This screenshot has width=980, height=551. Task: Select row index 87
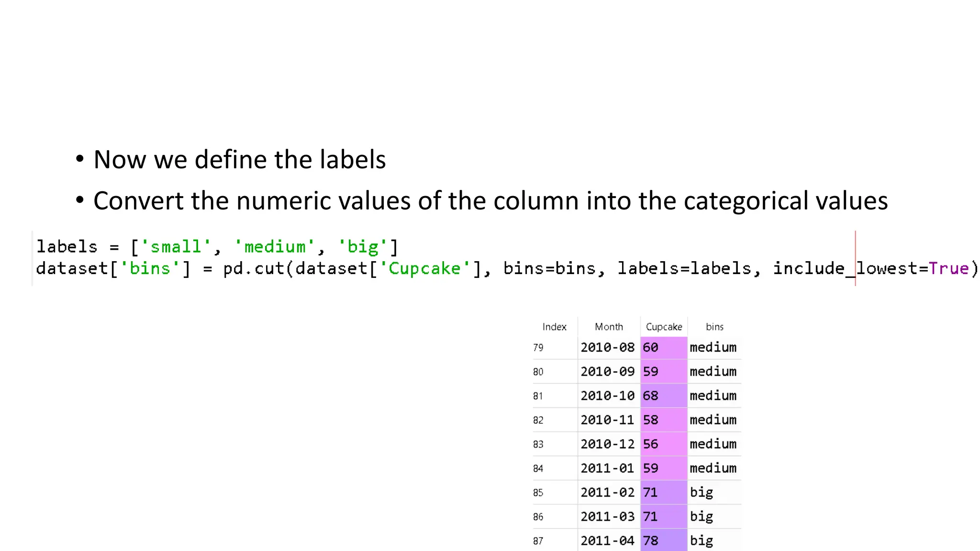tap(538, 540)
